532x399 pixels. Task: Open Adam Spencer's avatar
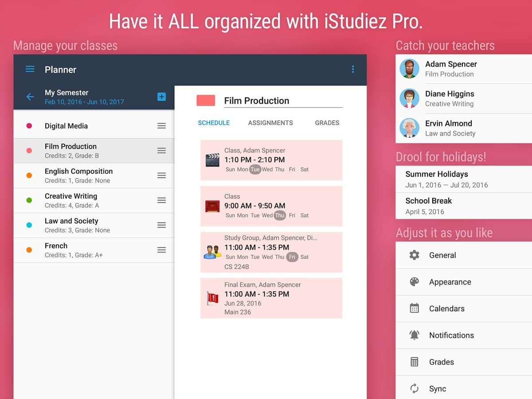tap(409, 69)
